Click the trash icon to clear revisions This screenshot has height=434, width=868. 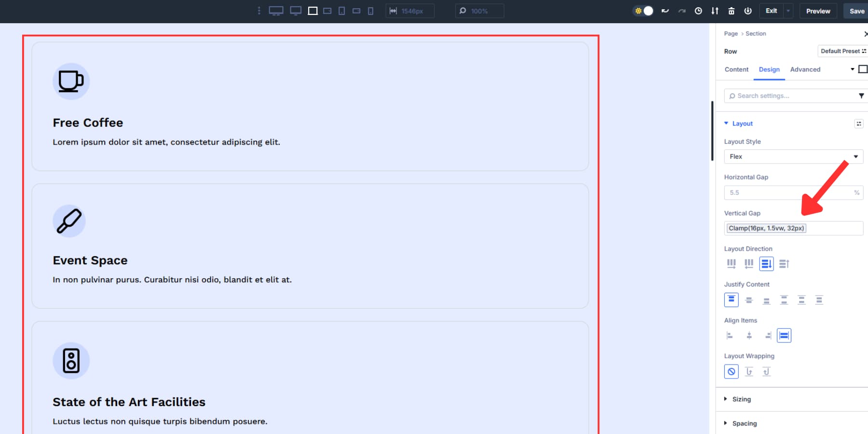732,11
